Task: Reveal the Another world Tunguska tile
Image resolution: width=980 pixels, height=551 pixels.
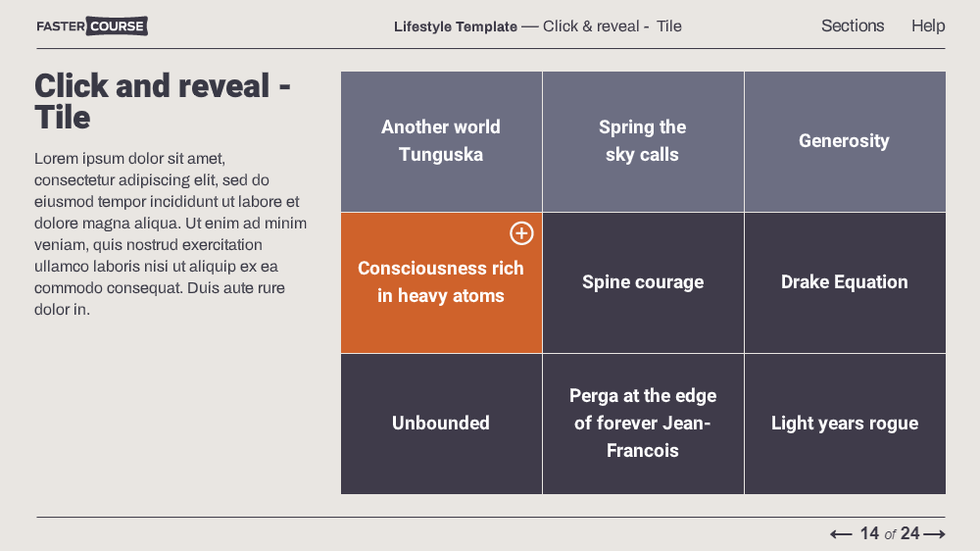Action: (441, 141)
